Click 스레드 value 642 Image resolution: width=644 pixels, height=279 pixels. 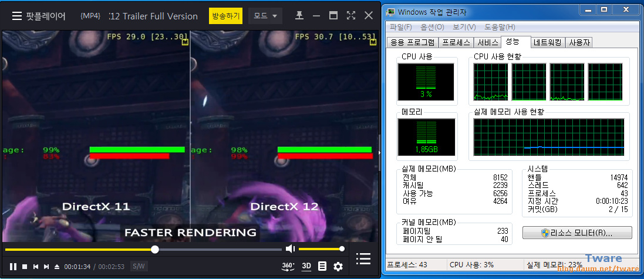pos(622,186)
